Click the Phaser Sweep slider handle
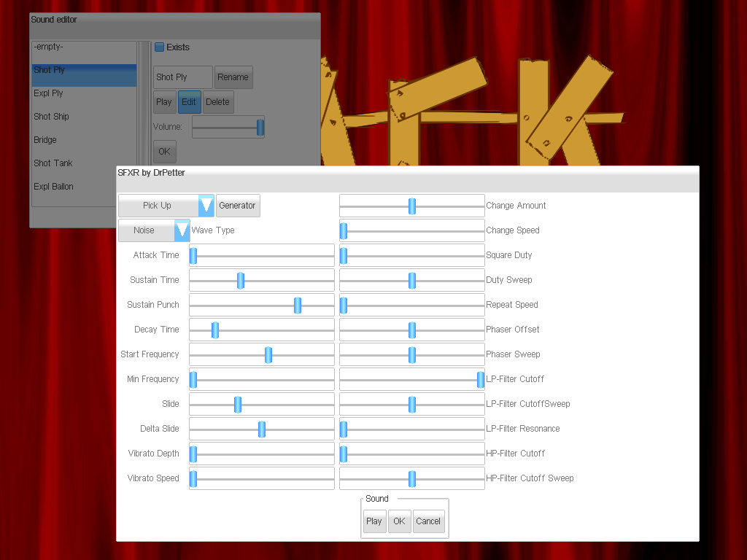 tap(412, 355)
